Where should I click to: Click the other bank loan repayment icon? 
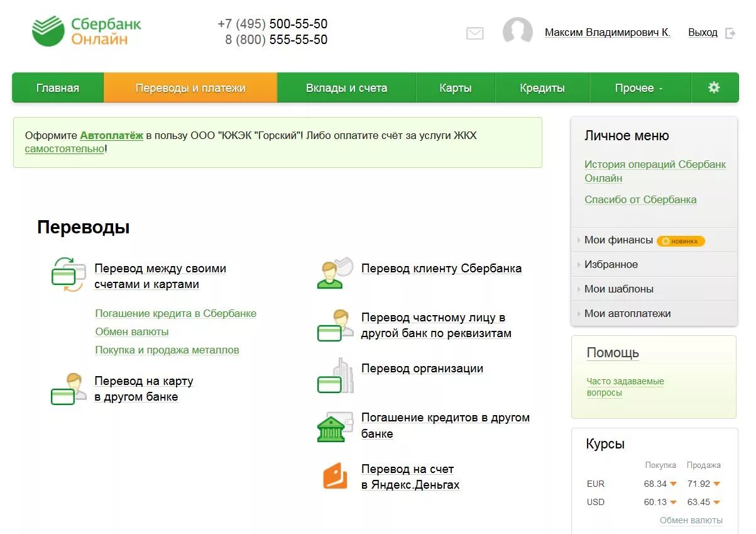click(335, 426)
